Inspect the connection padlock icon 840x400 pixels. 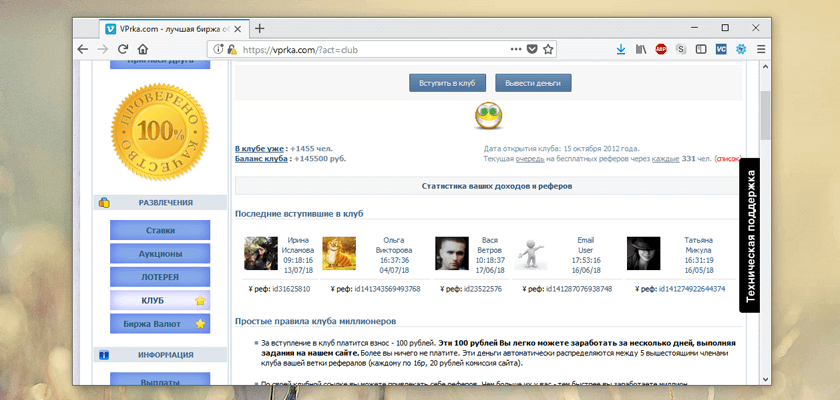pos(231,49)
